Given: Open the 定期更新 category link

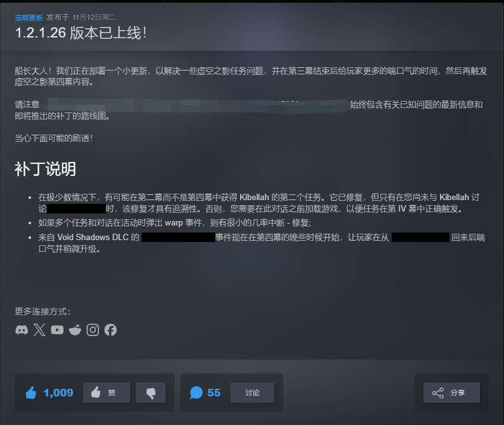Looking at the screenshot, I should [29, 18].
